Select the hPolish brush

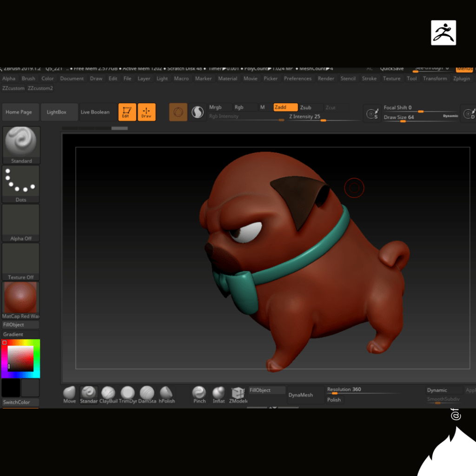(x=166, y=393)
